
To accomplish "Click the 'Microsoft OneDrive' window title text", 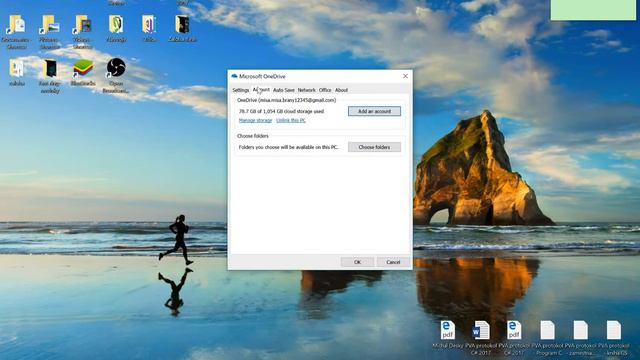I will pyautogui.click(x=262, y=76).
